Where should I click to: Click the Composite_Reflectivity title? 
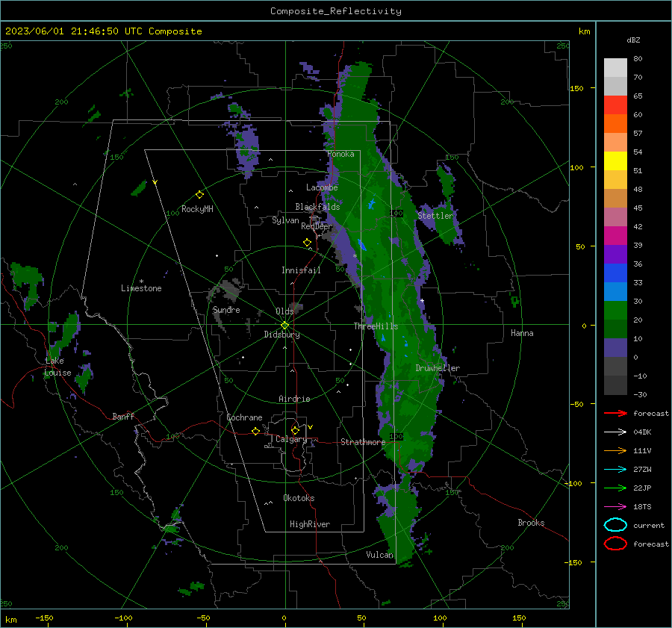click(x=336, y=11)
